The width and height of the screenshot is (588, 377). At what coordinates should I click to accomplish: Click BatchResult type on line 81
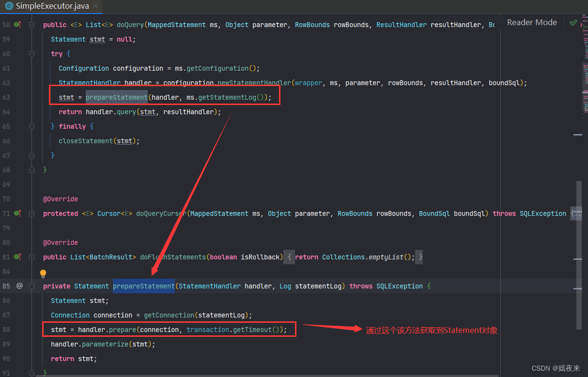(111, 257)
